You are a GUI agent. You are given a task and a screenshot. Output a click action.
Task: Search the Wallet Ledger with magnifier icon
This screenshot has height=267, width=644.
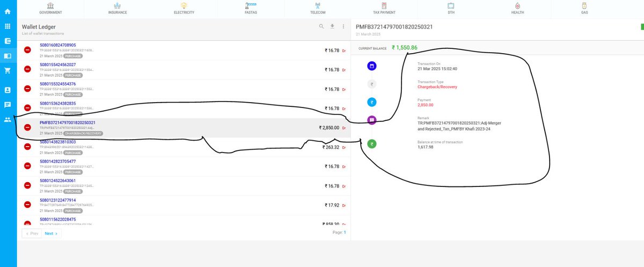point(321,26)
